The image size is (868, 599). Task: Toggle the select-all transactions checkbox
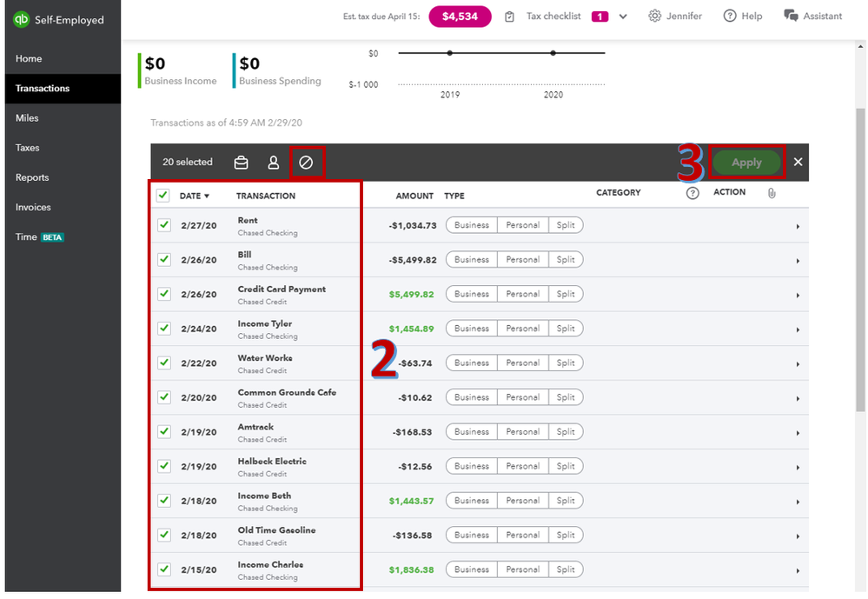pos(162,195)
